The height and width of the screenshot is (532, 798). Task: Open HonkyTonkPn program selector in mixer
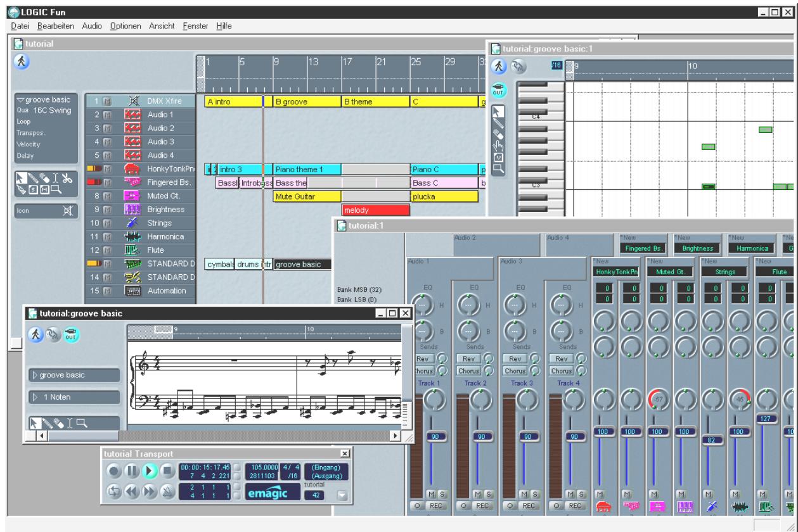tap(617, 272)
